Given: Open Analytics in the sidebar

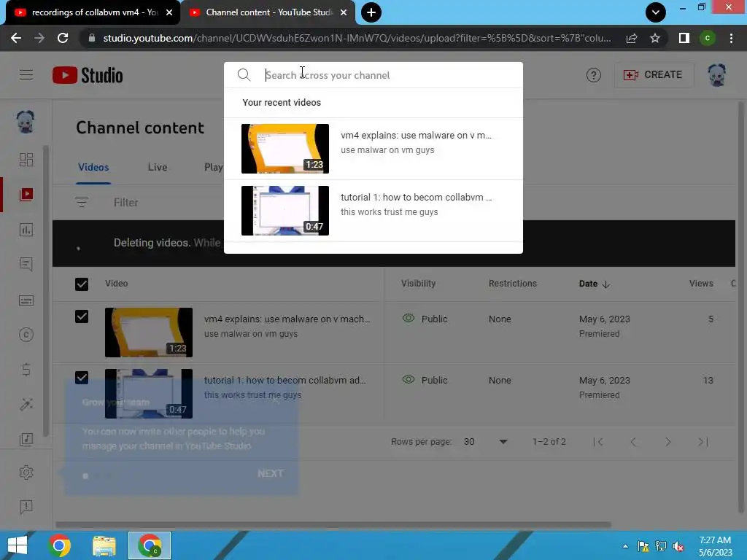Looking at the screenshot, I should [x=26, y=230].
